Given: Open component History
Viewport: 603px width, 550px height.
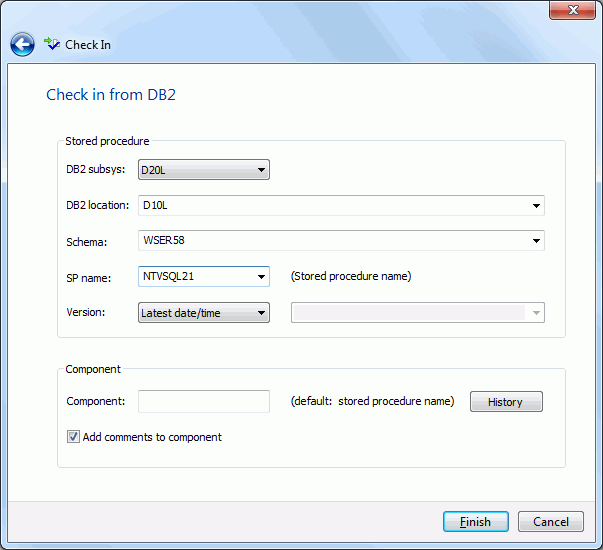Looking at the screenshot, I should click(506, 402).
